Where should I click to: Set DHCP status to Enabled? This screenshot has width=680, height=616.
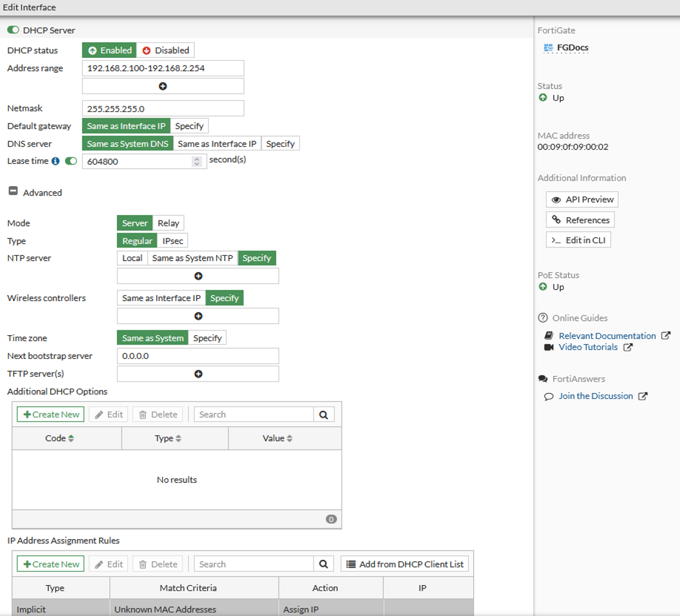click(x=109, y=50)
